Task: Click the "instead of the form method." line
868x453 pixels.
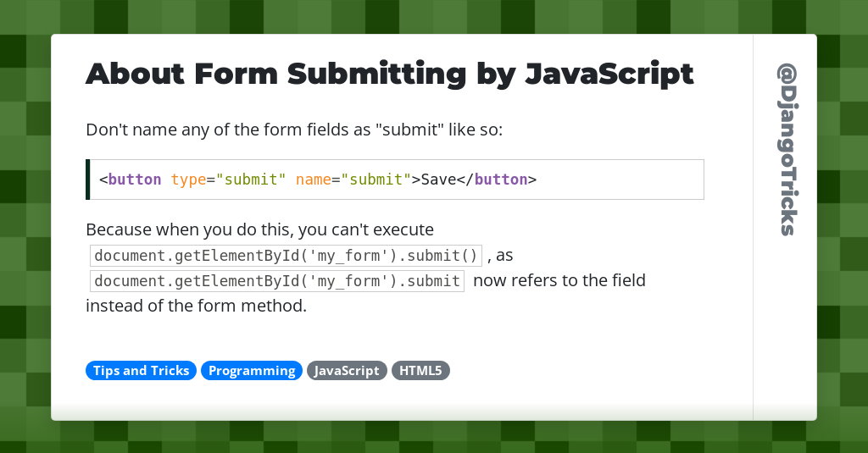Action: coord(196,306)
